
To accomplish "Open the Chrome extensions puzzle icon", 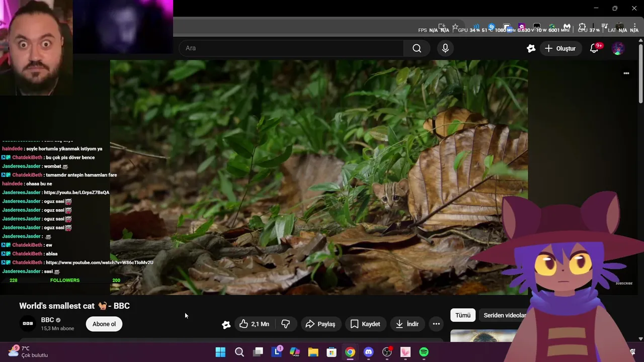I will (582, 27).
